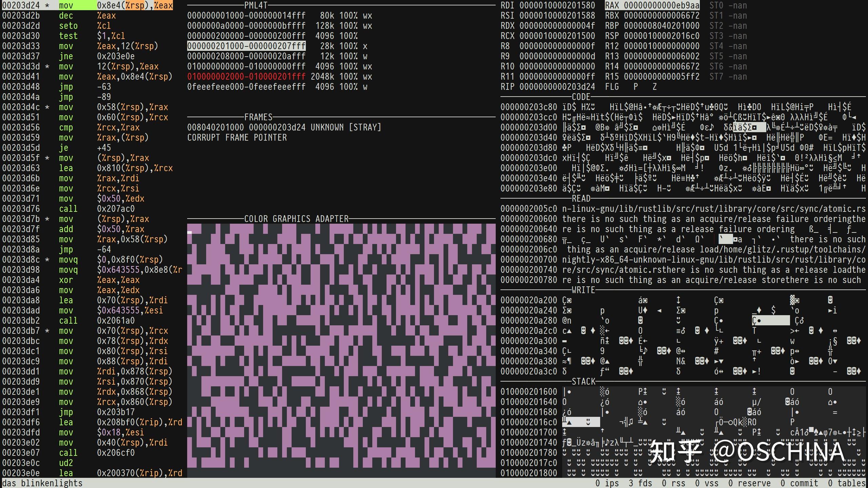Select the call 0x206cf0 instruction
The height and width of the screenshot is (488, 868).
[x=68, y=453]
